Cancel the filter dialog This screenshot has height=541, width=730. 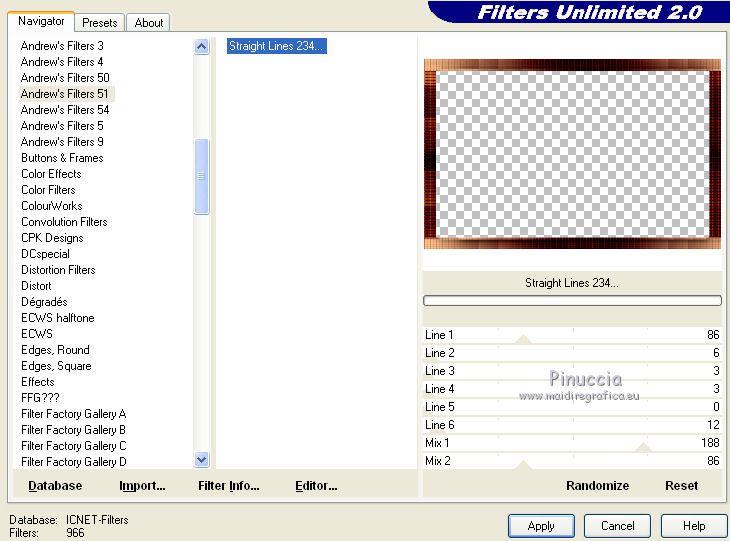tap(617, 526)
